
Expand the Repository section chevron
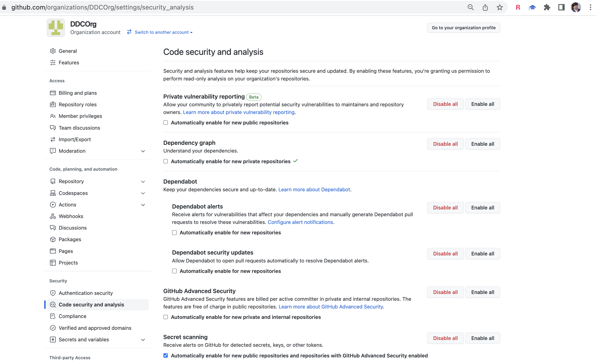(143, 182)
